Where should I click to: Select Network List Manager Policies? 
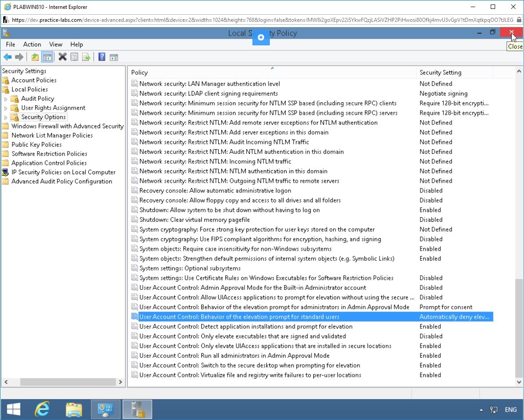pyautogui.click(x=52, y=135)
